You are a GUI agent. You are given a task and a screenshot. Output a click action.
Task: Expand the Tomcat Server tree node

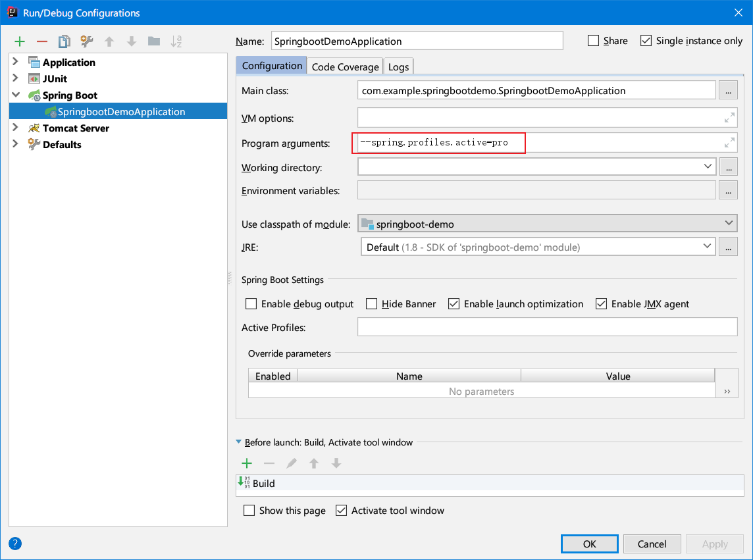tap(15, 127)
